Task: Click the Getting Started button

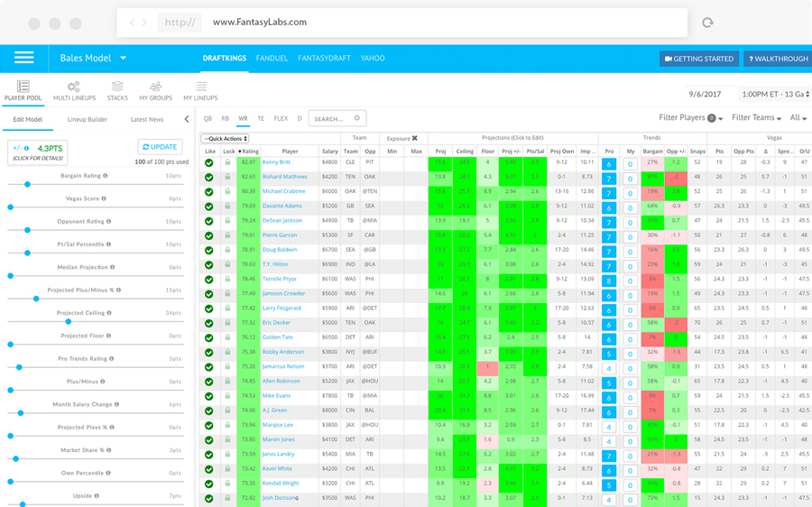Action: (x=699, y=59)
